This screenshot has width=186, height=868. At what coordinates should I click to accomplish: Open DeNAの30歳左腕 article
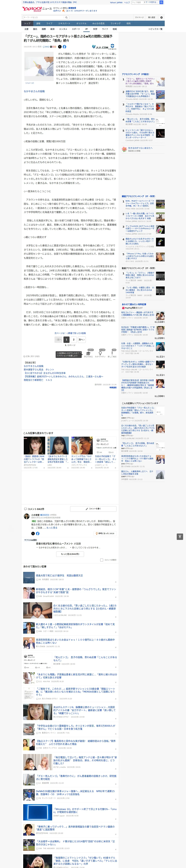click(75, 793)
